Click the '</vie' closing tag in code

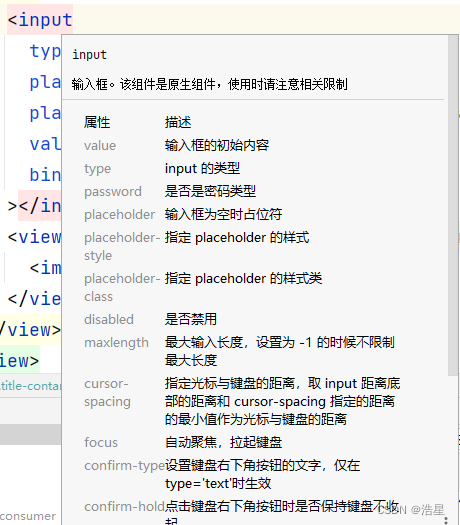pos(34,299)
